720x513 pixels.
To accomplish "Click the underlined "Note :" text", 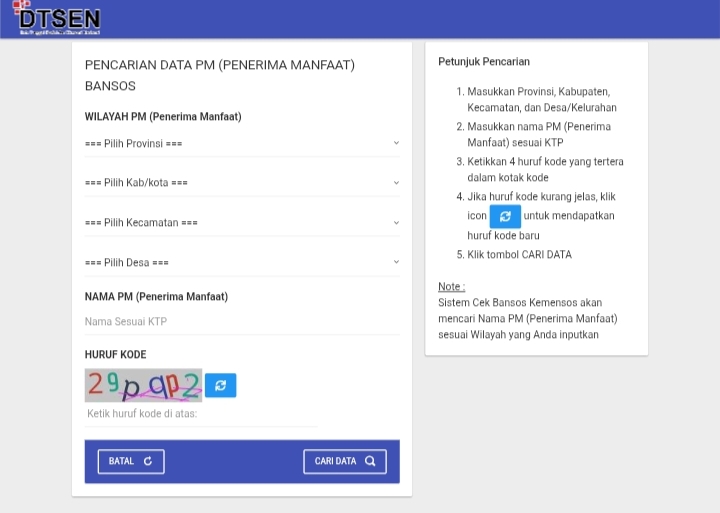I will pos(451,287).
